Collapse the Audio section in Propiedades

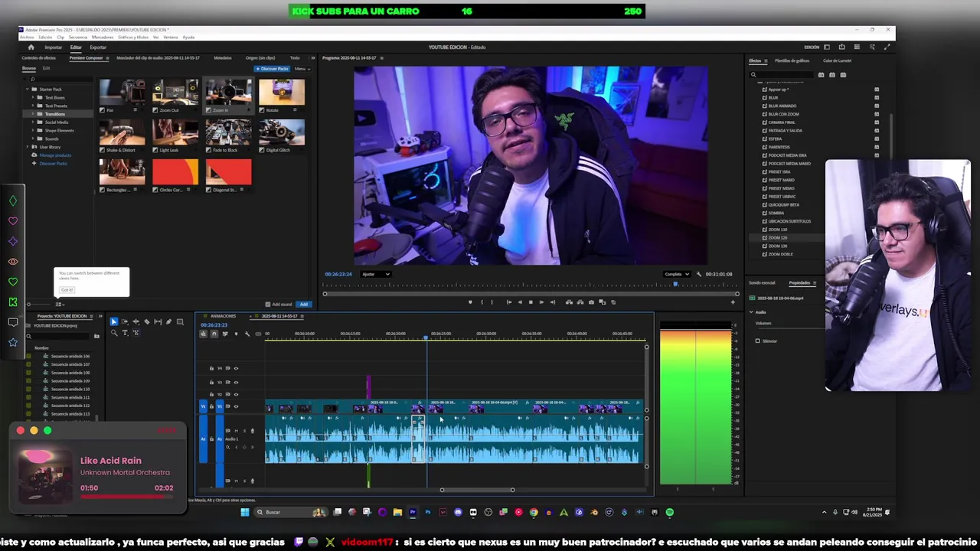(751, 312)
